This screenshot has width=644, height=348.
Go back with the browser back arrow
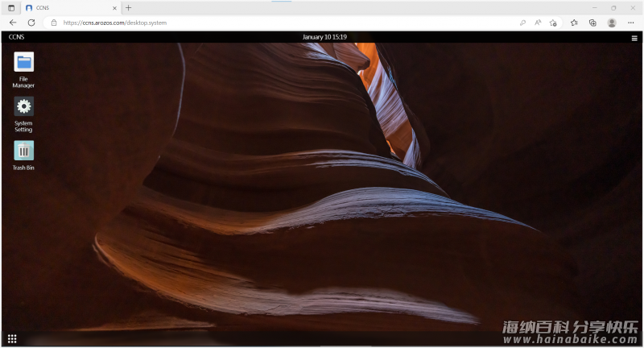(x=13, y=23)
